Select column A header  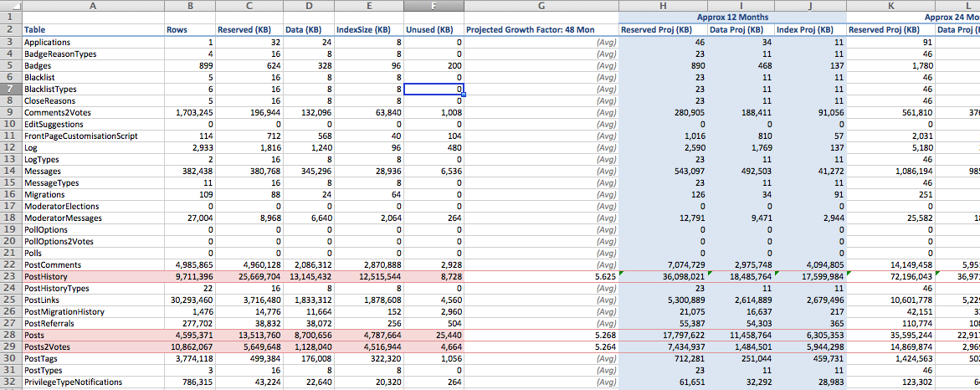point(93,6)
